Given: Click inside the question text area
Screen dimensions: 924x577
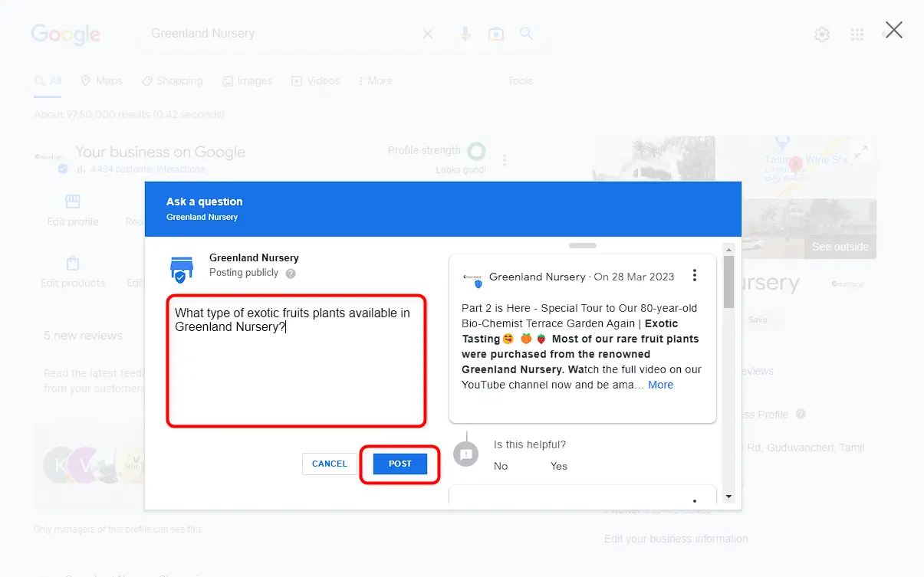Looking at the screenshot, I should [x=296, y=360].
